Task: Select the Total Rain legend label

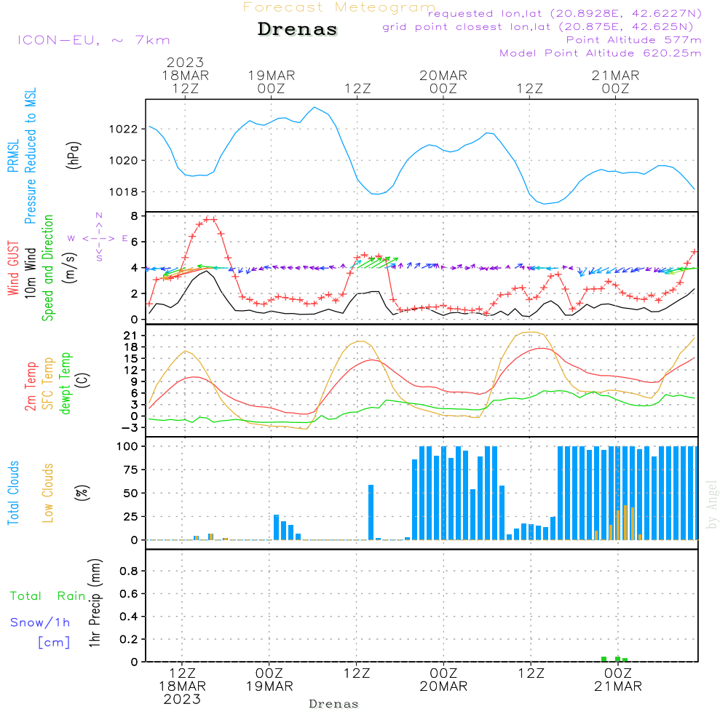Action: (x=48, y=596)
